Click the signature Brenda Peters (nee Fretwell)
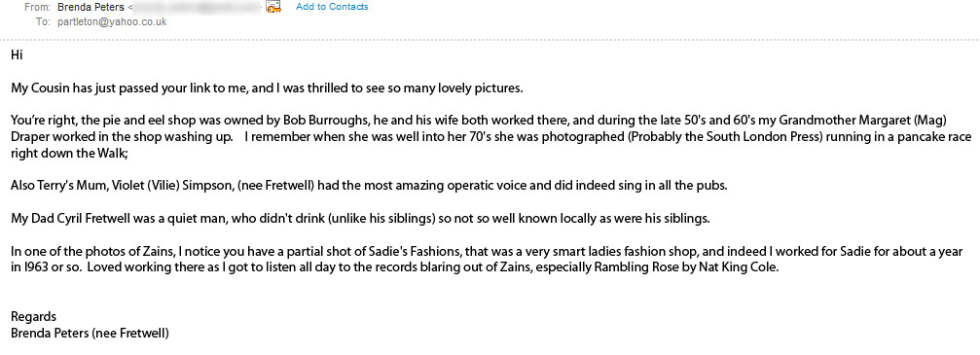Viewport: 980px width, 355px height. point(90,334)
